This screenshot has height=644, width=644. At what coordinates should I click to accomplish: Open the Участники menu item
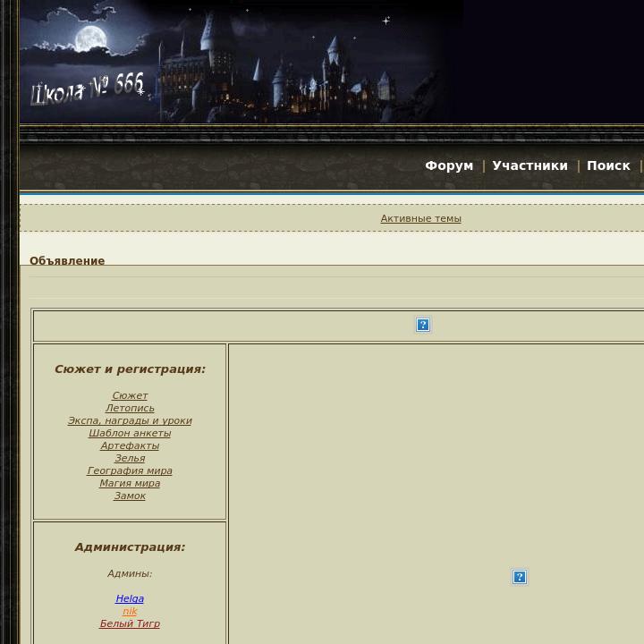(x=530, y=165)
